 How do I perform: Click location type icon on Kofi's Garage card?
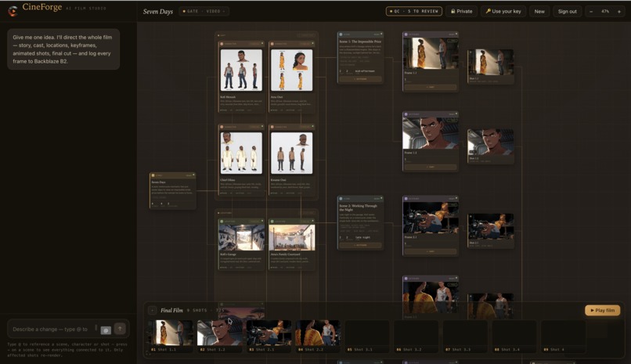222,222
